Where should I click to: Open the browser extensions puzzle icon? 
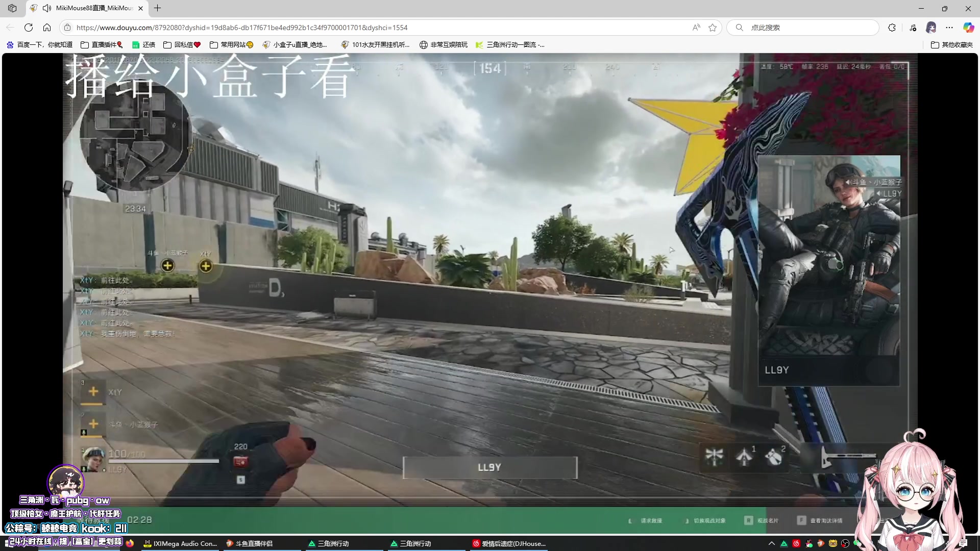(892, 28)
